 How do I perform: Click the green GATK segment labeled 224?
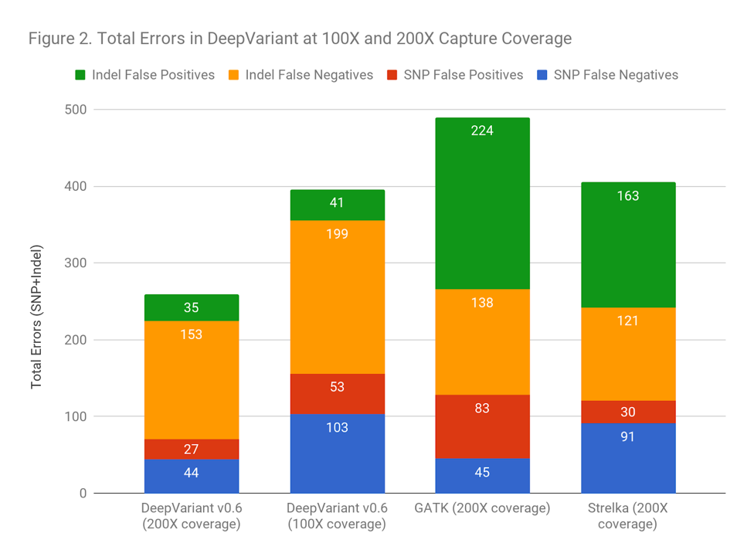tap(482, 203)
